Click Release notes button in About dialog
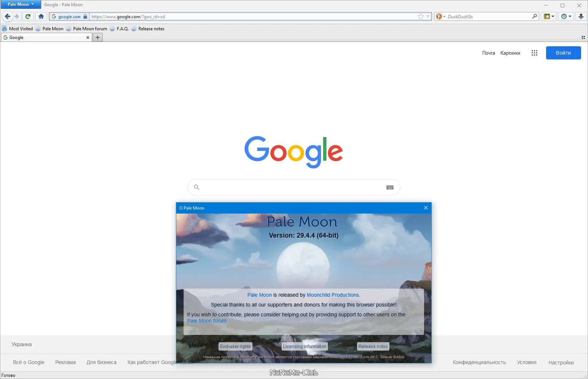The image size is (588, 379). tap(373, 347)
